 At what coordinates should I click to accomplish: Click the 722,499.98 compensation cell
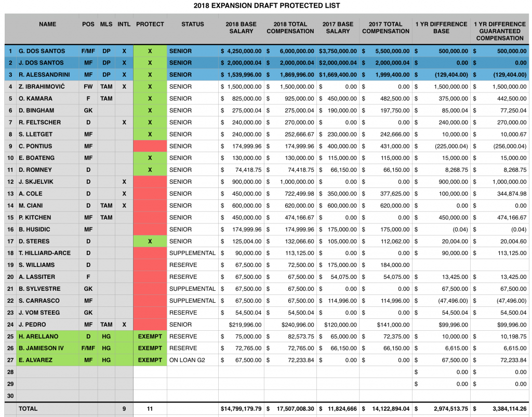point(290,194)
